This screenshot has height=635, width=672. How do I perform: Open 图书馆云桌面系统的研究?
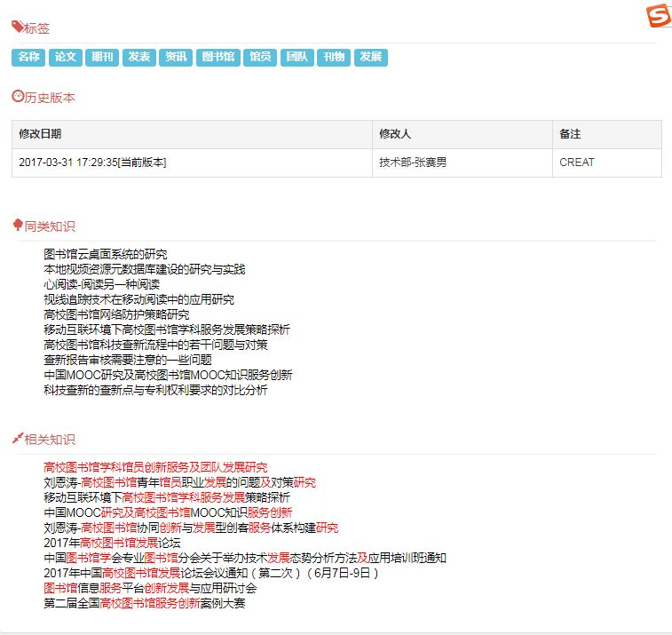click(x=106, y=254)
